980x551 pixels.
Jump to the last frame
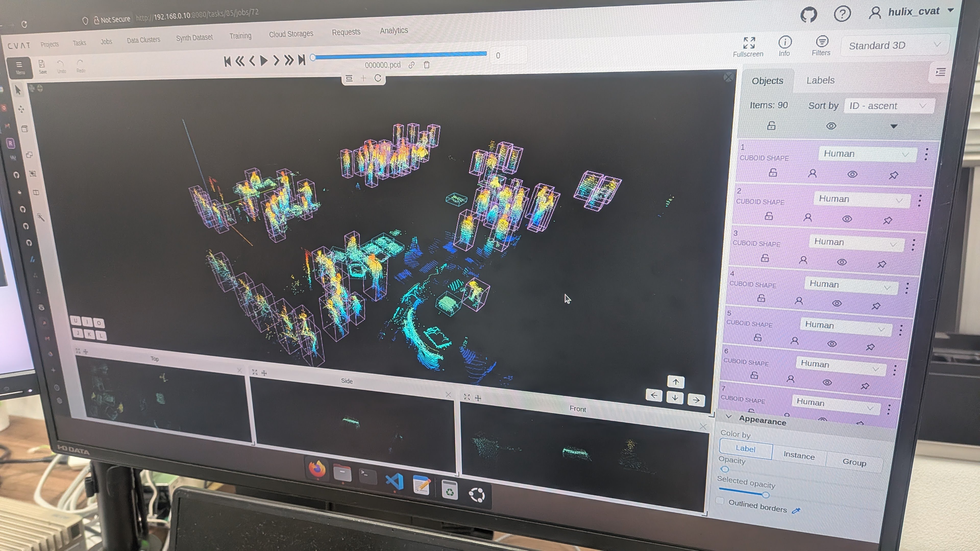[302, 59]
